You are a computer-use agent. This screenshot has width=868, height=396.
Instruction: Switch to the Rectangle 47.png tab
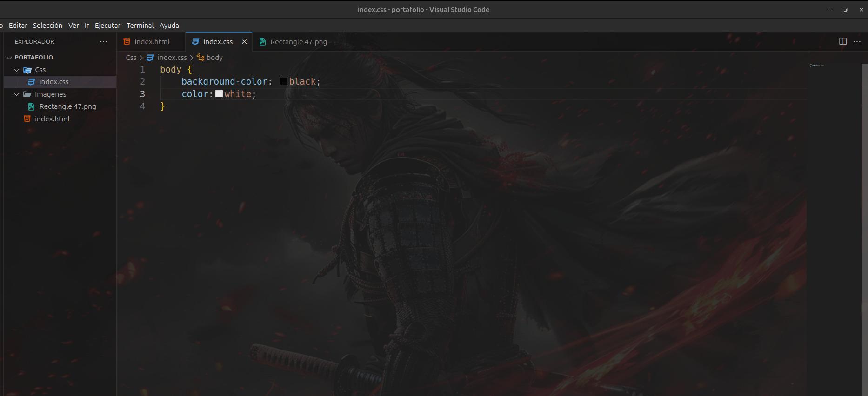click(x=298, y=42)
